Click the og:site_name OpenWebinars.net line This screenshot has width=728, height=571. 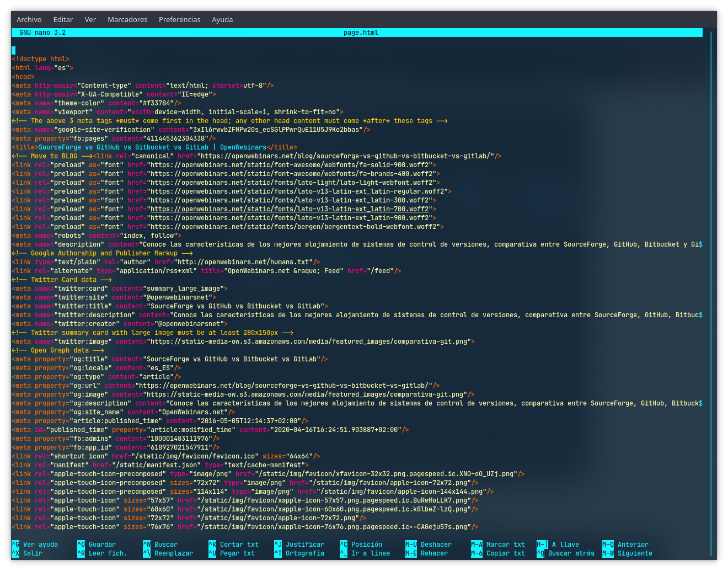tap(124, 412)
